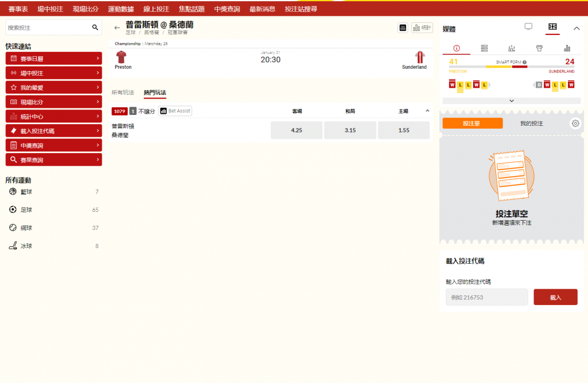The height and width of the screenshot is (383, 588).
Task: Select away win odds 4.25
Action: point(296,130)
